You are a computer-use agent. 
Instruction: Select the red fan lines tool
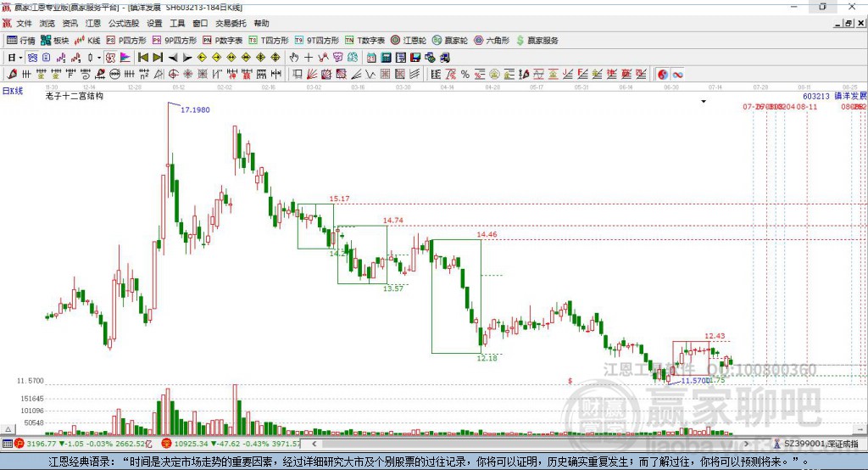(x=312, y=75)
